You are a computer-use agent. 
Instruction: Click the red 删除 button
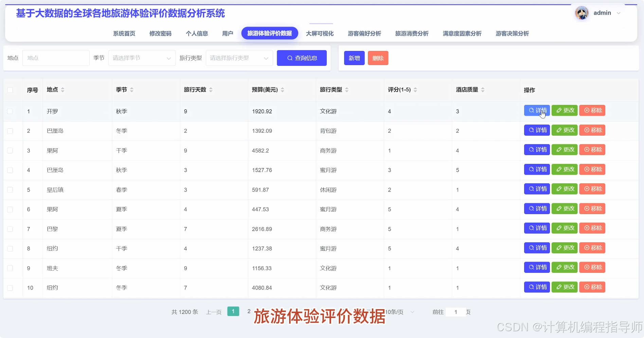[x=378, y=58]
